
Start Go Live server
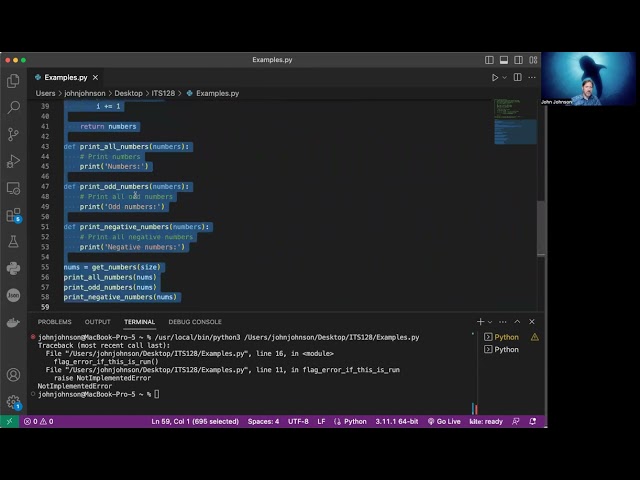pos(444,422)
